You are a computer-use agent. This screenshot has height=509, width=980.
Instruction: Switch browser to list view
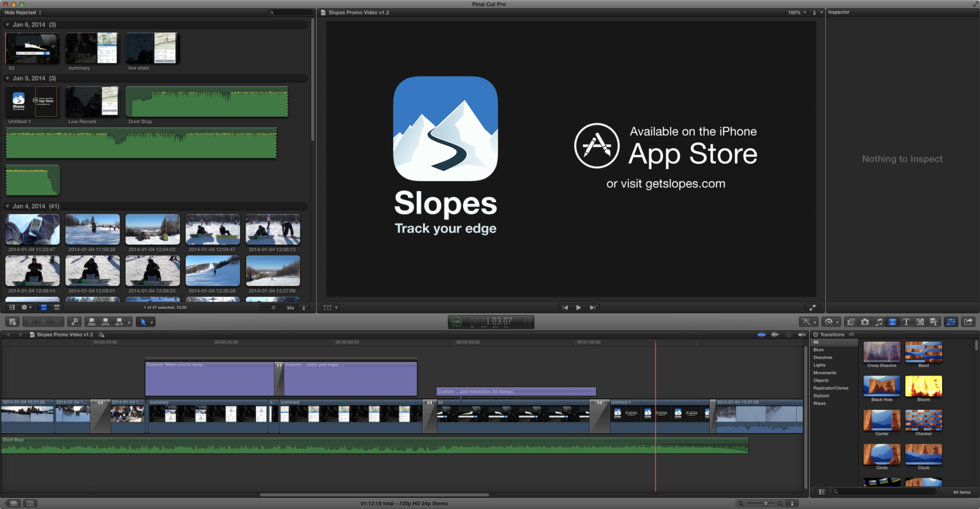point(56,307)
